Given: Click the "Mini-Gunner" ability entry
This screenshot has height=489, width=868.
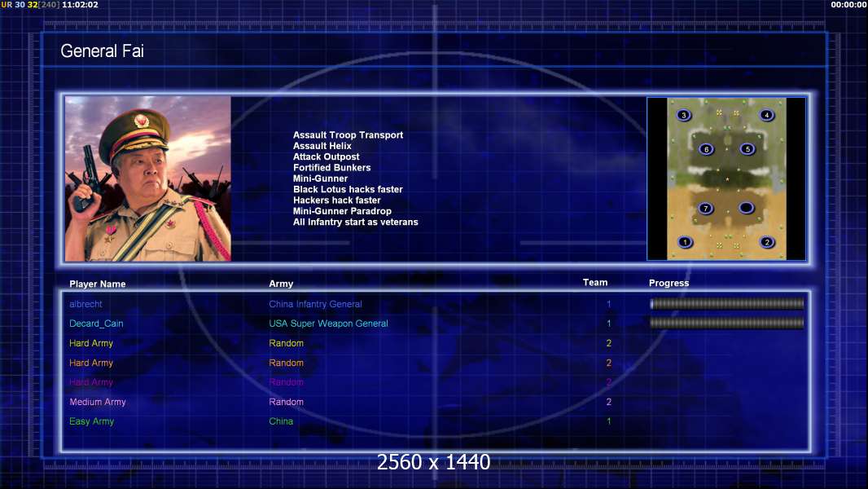Looking at the screenshot, I should [320, 178].
